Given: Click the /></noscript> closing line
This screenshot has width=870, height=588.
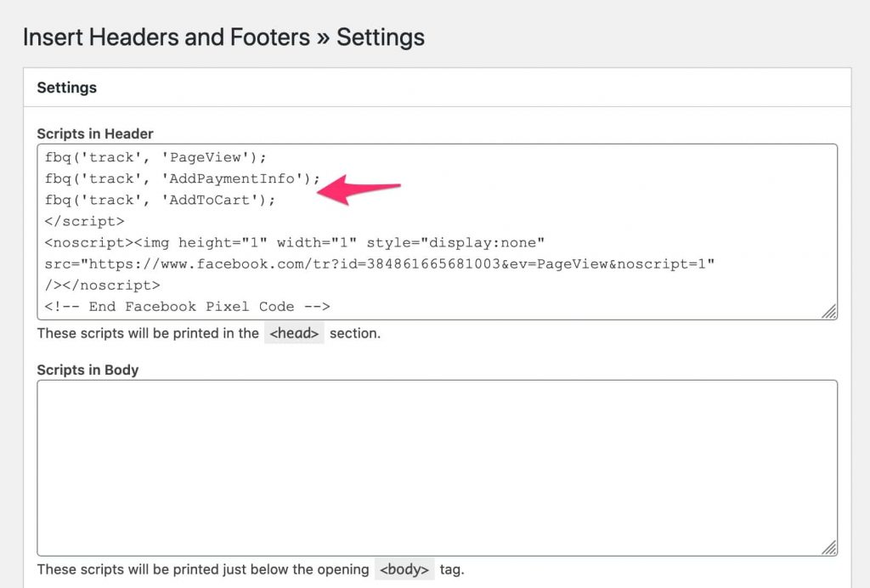Looking at the screenshot, I should tap(102, 286).
